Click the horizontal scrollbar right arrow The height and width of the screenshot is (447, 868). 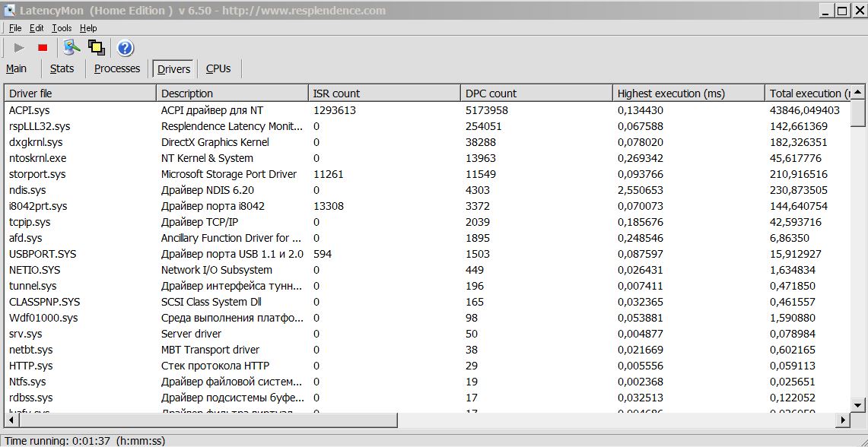[843, 420]
